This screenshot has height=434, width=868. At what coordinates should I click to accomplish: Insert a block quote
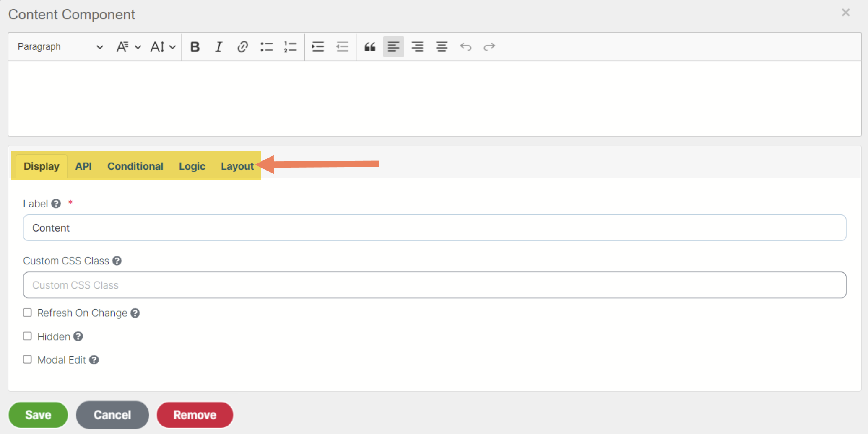(369, 47)
